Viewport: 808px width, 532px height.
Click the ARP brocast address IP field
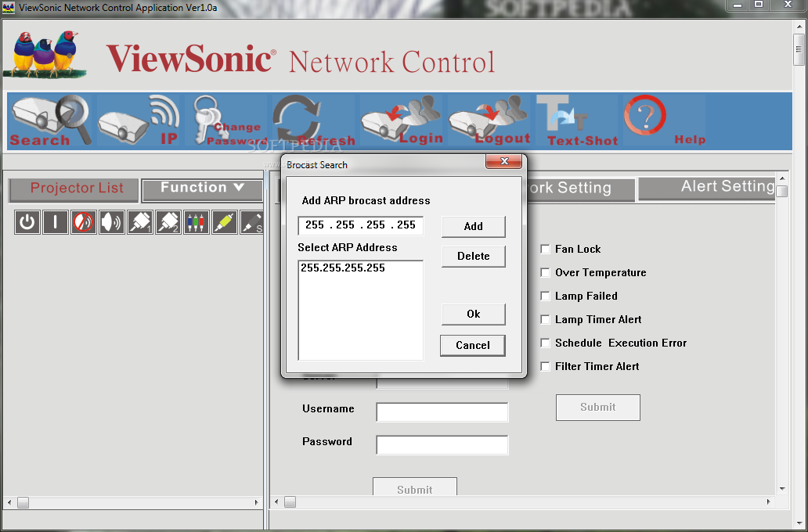(361, 225)
